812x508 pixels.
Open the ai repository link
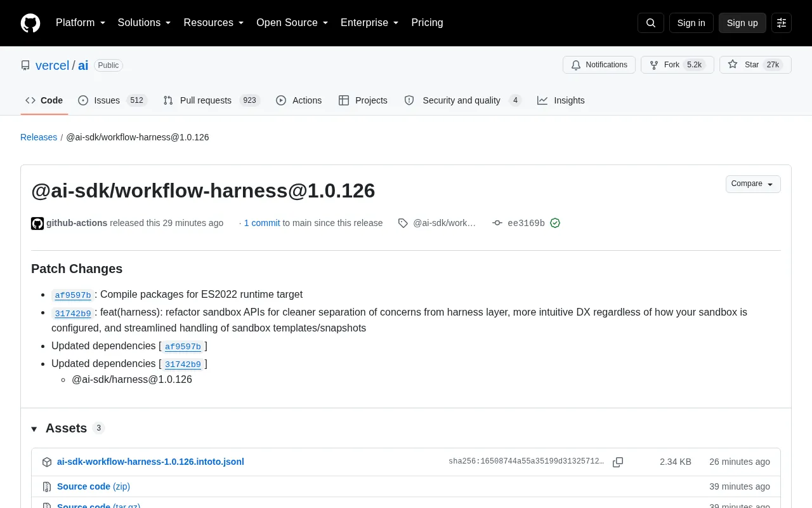click(x=83, y=65)
